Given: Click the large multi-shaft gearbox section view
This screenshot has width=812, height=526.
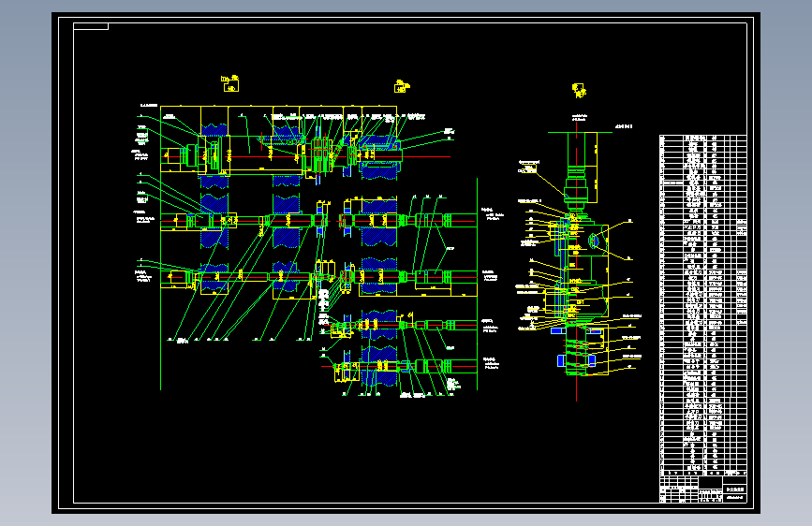Looking at the screenshot, I should pos(318,250).
